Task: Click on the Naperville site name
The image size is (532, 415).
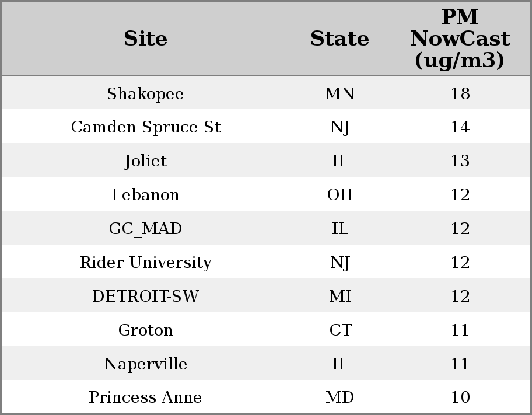Action: (145, 364)
